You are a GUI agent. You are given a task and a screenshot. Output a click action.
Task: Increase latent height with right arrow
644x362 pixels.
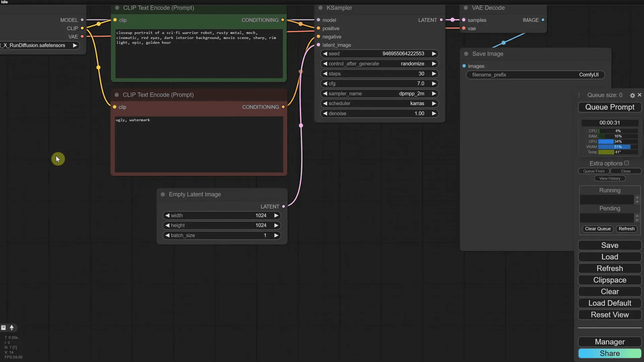point(276,226)
